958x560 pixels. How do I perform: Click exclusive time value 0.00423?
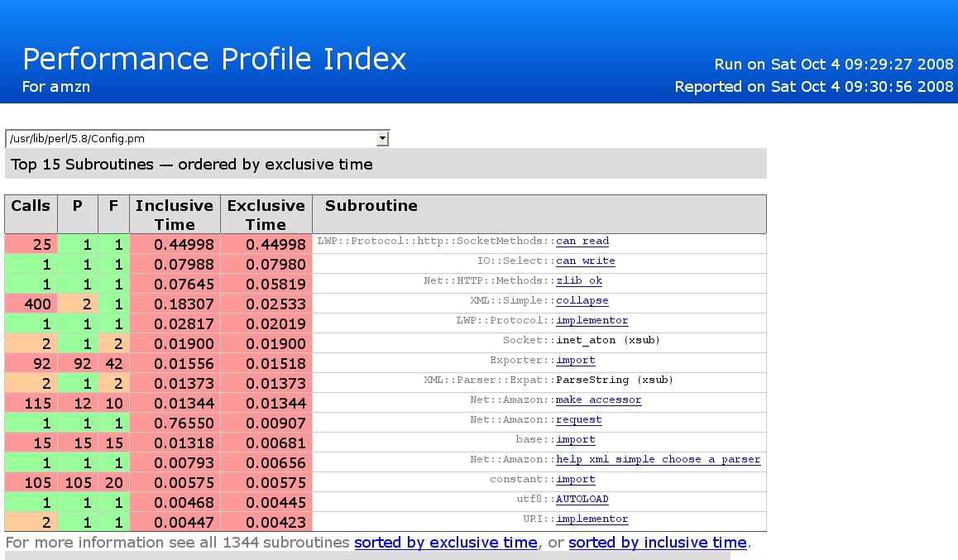266,522
